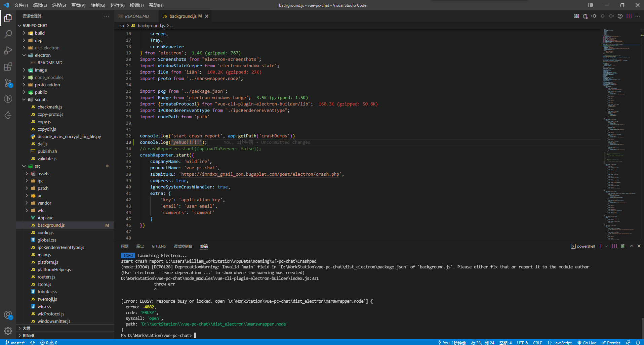This screenshot has width=644, height=345.
Task: Kill the terminal using the trash icon
Action: (622, 246)
